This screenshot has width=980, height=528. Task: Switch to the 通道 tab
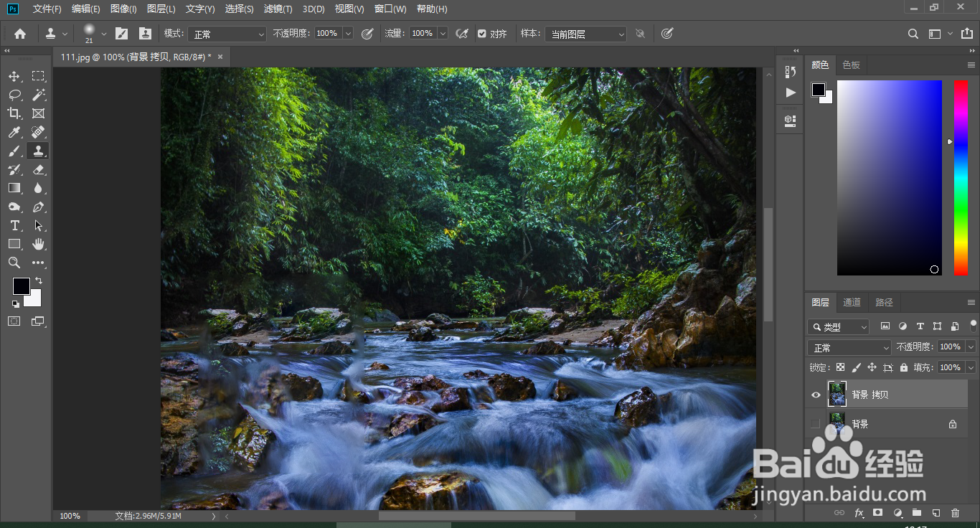[x=852, y=303]
